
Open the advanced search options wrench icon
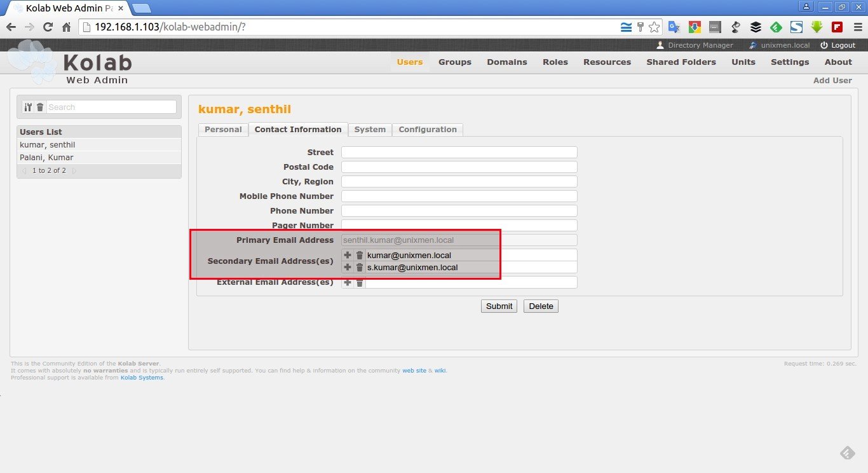pyautogui.click(x=27, y=107)
